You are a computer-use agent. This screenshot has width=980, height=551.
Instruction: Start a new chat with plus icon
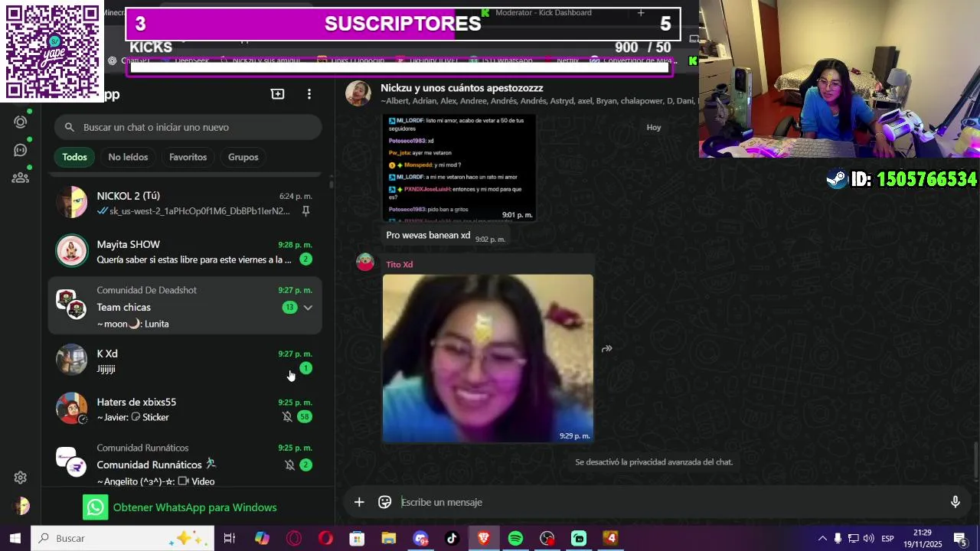pyautogui.click(x=277, y=94)
